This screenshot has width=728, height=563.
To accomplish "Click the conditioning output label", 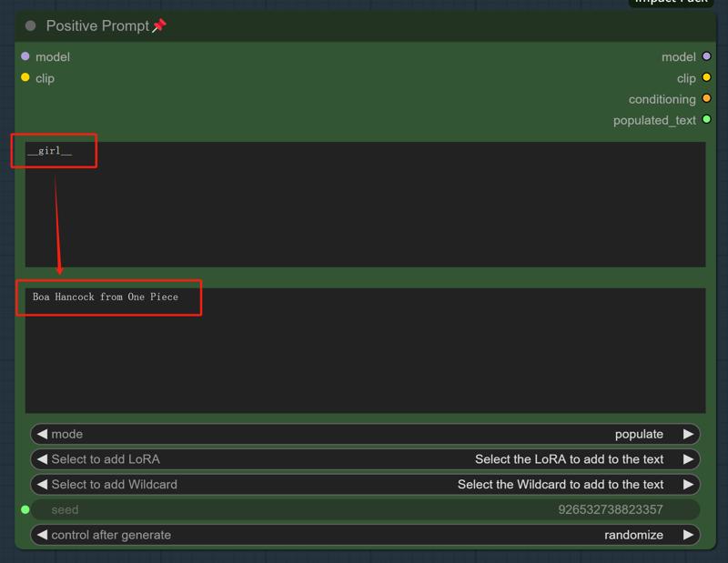I will pos(662,99).
